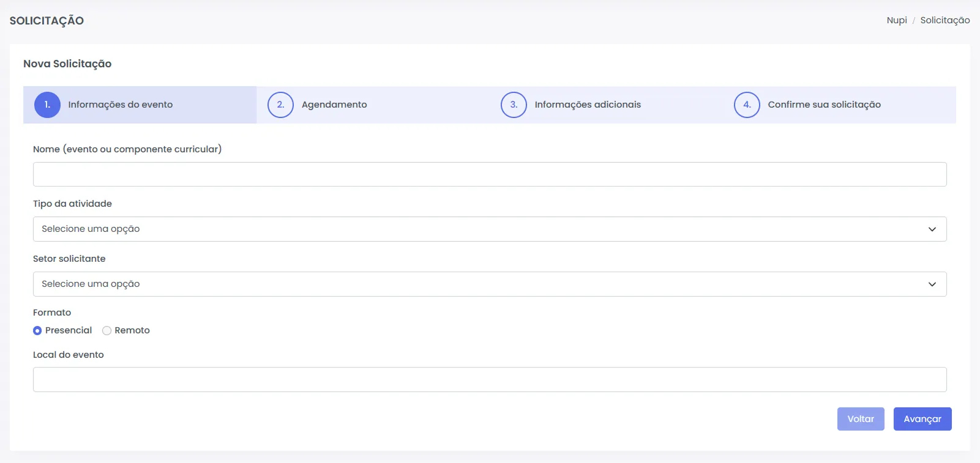Click the step 3 circle icon
The image size is (980, 463).
(514, 105)
